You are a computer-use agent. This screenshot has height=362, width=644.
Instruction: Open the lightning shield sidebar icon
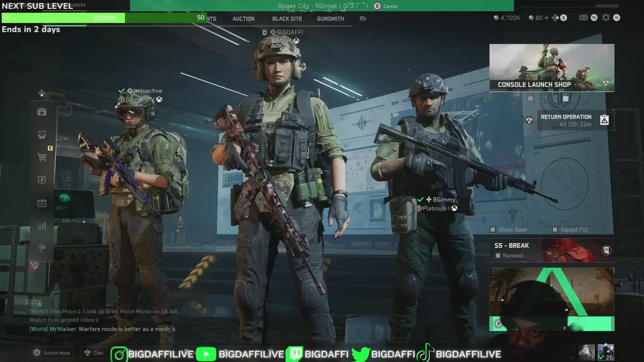(x=42, y=180)
